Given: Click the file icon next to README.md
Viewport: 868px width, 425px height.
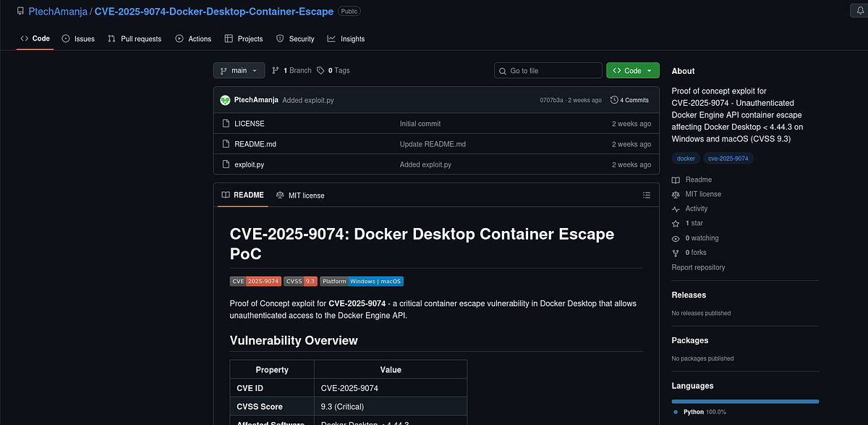Looking at the screenshot, I should [226, 144].
